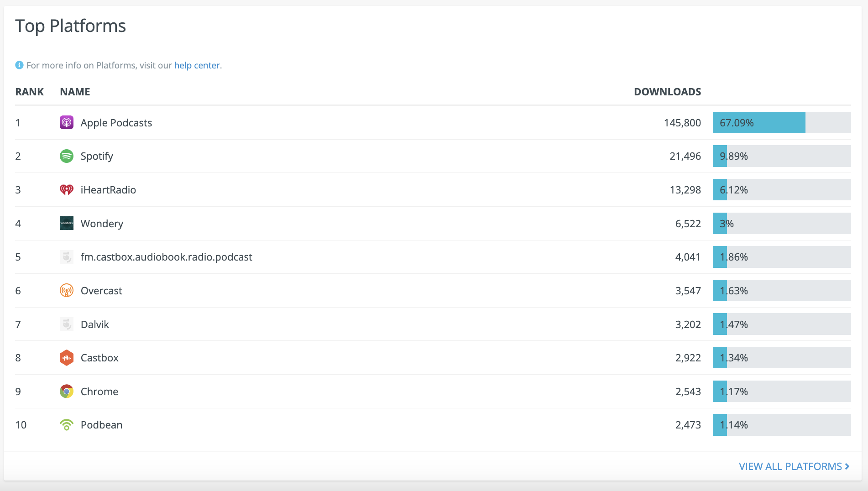The width and height of the screenshot is (868, 491).
Task: Select the Wondery name text
Action: (x=102, y=224)
